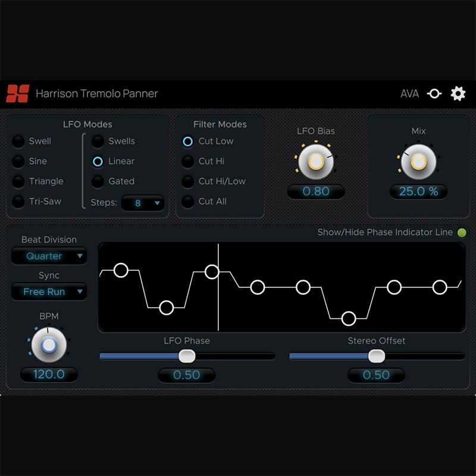476x476 pixels.
Task: Click the Stereo Offset slider handle
Action: (377, 356)
